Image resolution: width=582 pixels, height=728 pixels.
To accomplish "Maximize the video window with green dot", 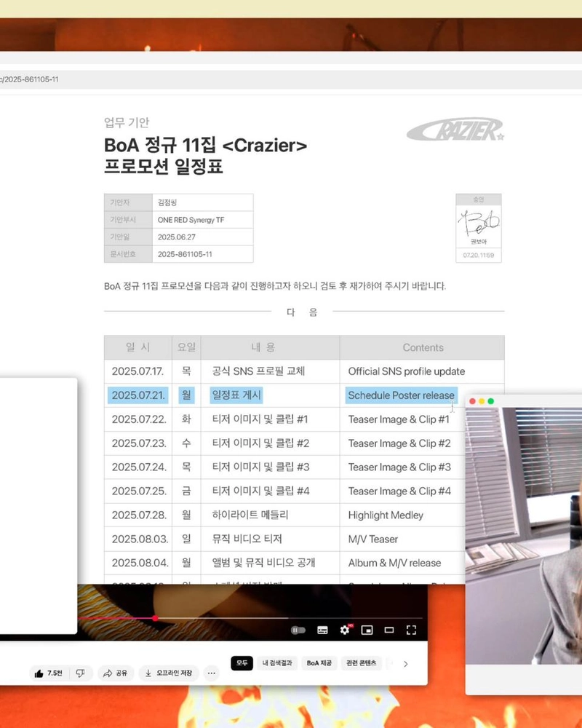I will (491, 401).
